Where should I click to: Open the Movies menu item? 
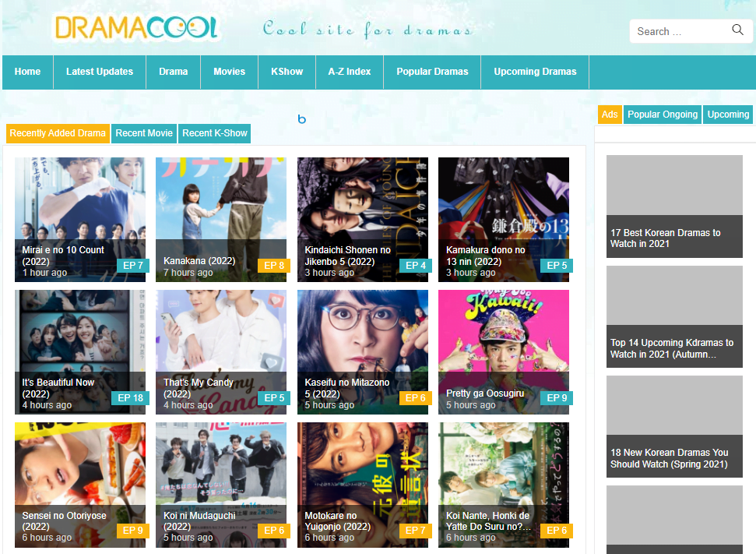(230, 72)
